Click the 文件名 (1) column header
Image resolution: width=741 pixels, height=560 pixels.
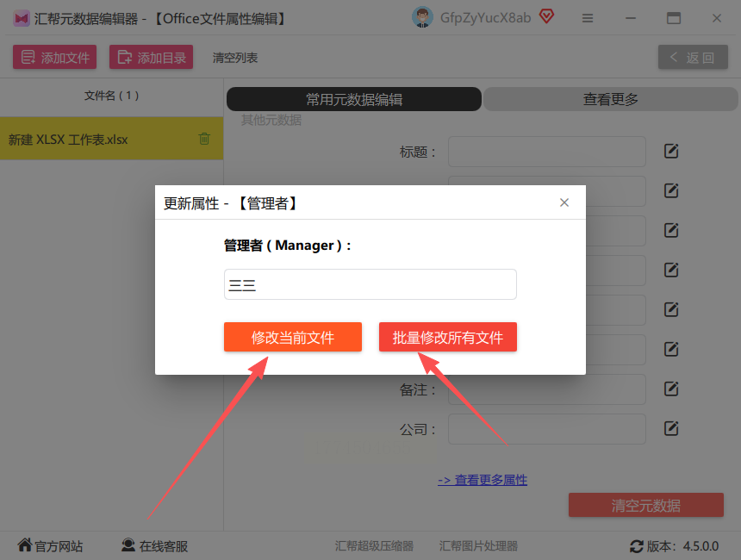click(x=111, y=96)
